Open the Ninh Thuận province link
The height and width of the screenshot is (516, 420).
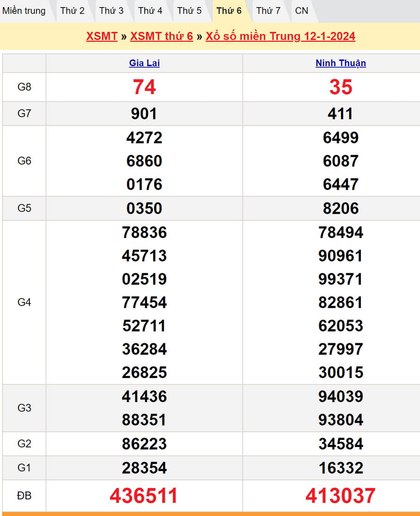[x=341, y=63]
